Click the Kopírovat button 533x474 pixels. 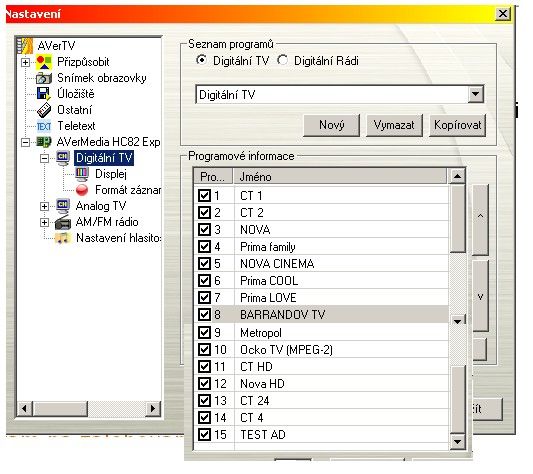click(458, 125)
